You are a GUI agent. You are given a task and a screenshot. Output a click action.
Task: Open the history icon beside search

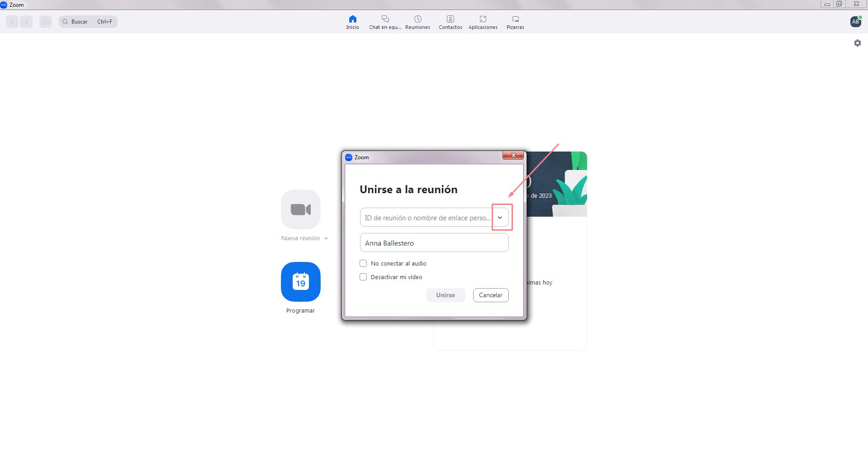pyautogui.click(x=45, y=22)
